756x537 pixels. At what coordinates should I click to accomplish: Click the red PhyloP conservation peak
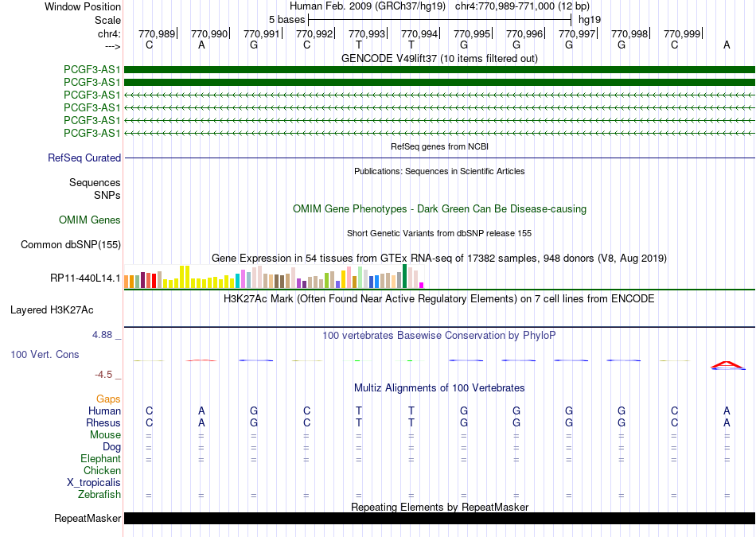coord(727,364)
